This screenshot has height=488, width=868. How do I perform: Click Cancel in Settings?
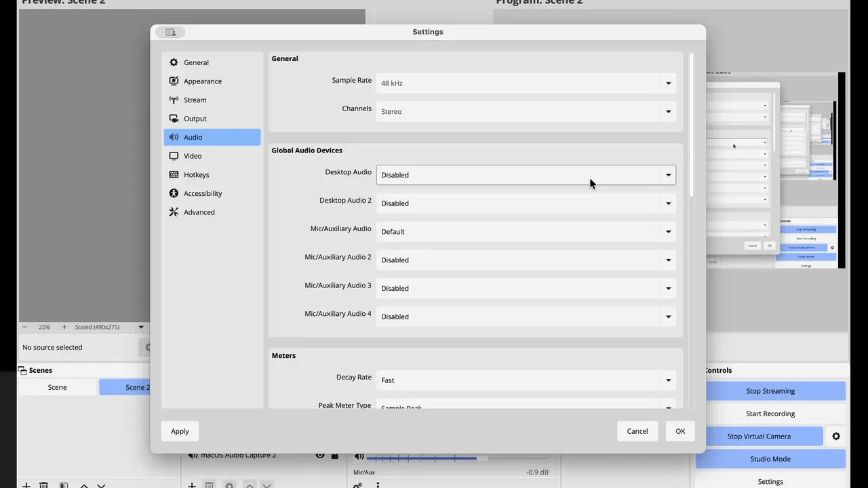point(637,431)
